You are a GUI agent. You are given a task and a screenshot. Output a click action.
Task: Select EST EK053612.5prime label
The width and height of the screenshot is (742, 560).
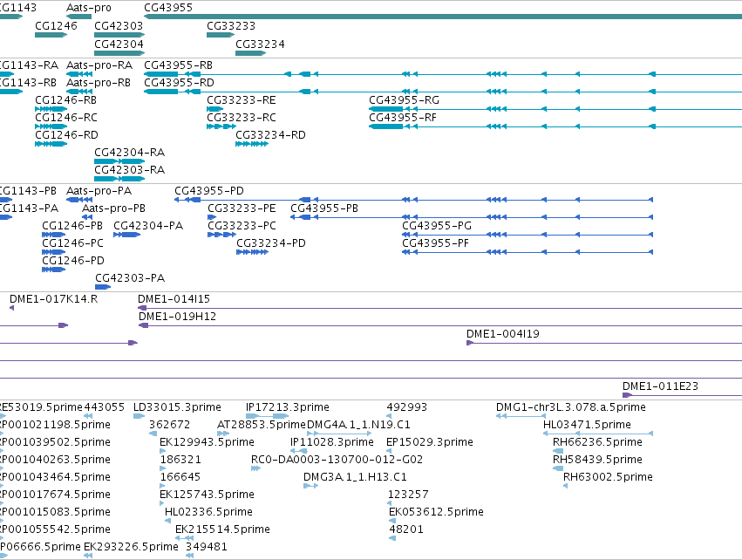pyautogui.click(x=436, y=512)
